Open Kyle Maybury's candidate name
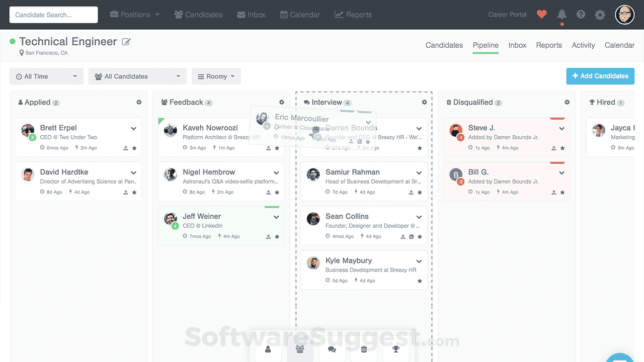644x362 pixels. click(x=349, y=260)
